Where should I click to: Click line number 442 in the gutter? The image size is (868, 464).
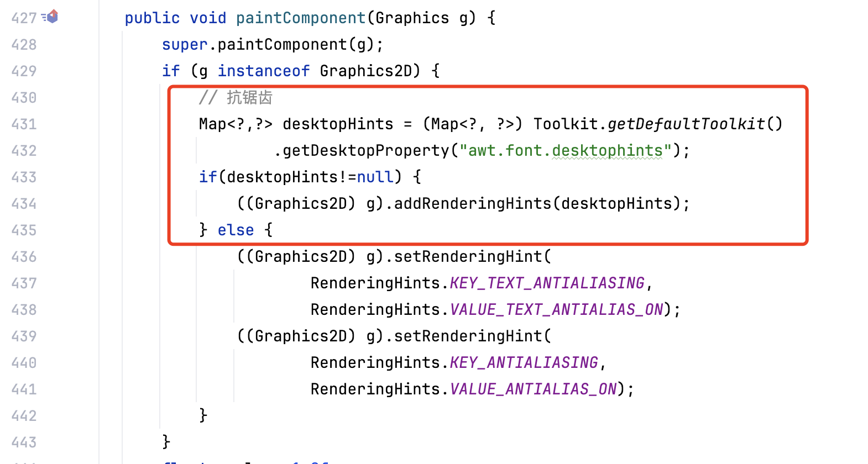24,416
